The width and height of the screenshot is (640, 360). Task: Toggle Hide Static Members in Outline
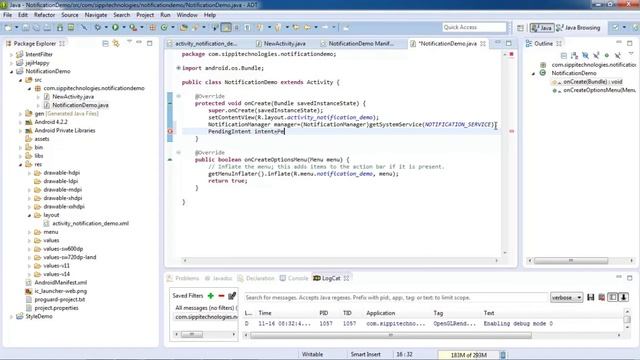(x=596, y=55)
